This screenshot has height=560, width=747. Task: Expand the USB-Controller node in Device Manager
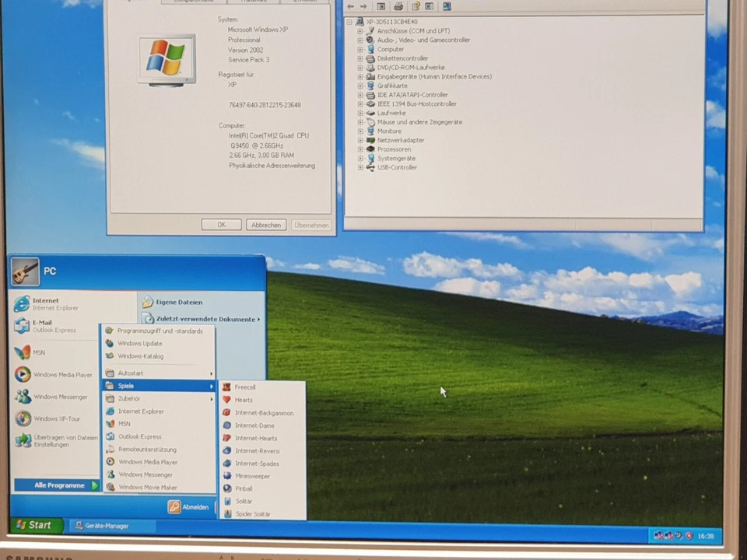coord(359,167)
